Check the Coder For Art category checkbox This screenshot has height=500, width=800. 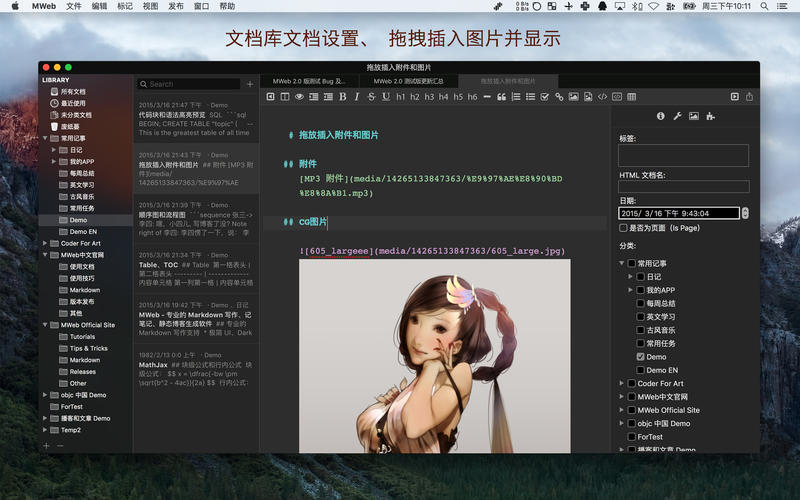point(630,383)
